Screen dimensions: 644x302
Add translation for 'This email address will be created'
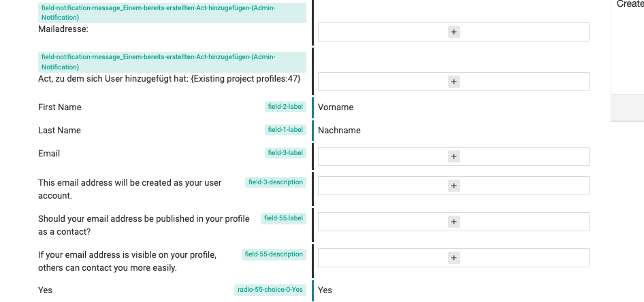click(x=454, y=186)
